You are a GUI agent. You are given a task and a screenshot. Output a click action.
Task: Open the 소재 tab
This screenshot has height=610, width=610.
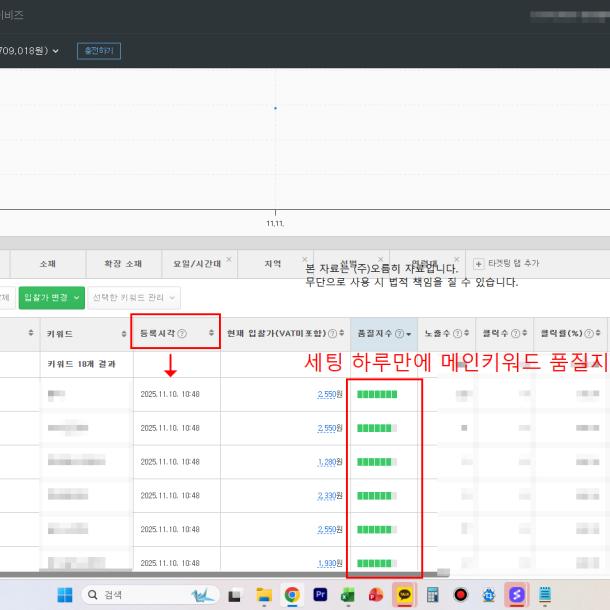[47, 264]
